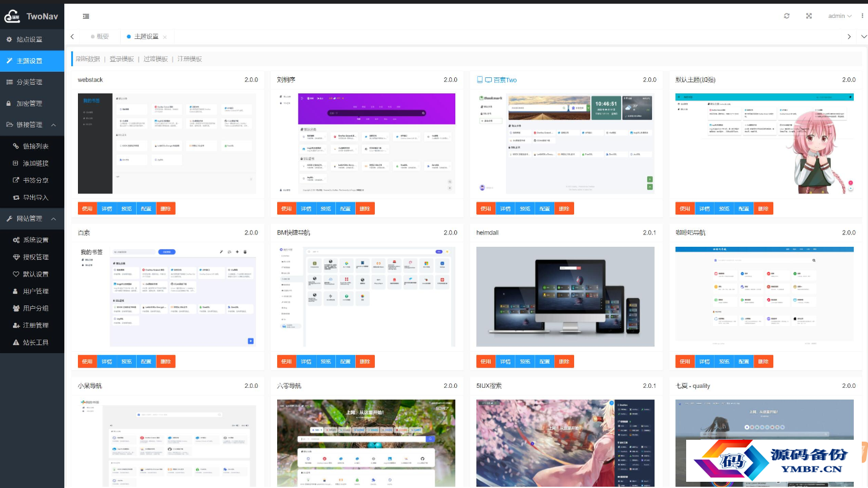Open the admin user dropdown
The width and height of the screenshot is (868, 488).
[840, 16]
